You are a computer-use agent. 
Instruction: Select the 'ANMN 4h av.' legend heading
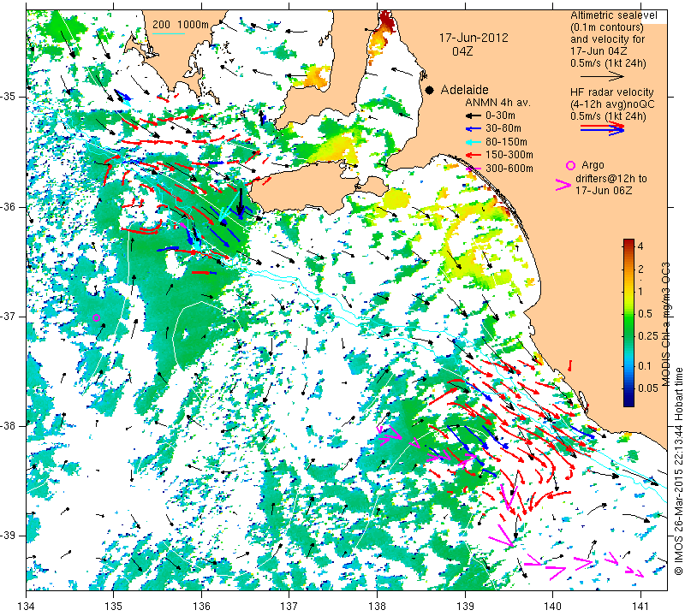click(497, 103)
